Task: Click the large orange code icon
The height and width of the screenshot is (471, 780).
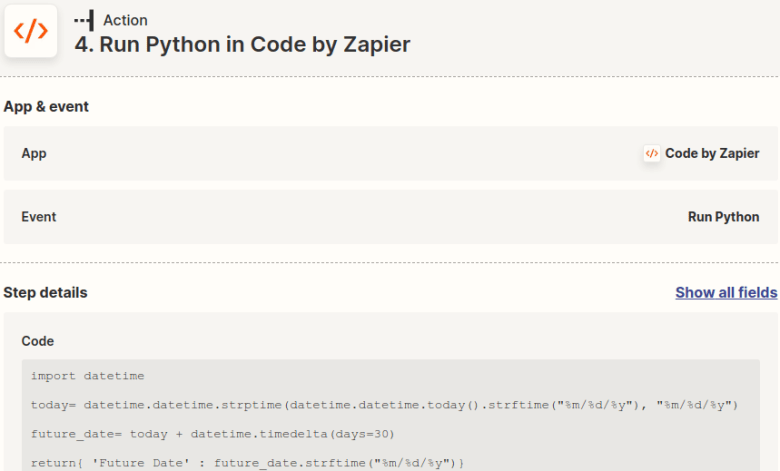Action: click(31, 31)
